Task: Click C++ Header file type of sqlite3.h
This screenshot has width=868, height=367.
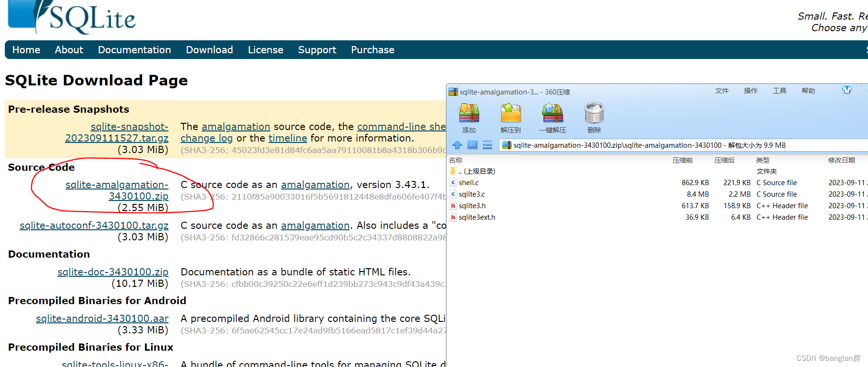Action: pos(782,206)
